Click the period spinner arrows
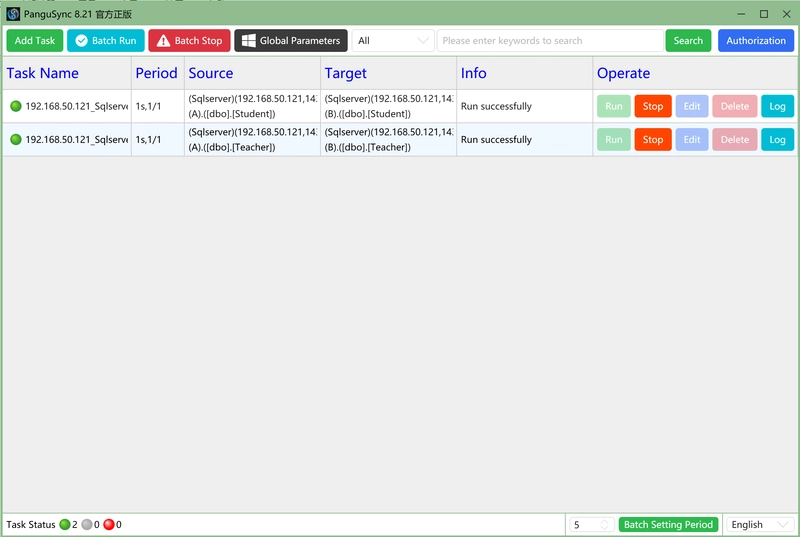800x537 pixels. [x=605, y=525]
